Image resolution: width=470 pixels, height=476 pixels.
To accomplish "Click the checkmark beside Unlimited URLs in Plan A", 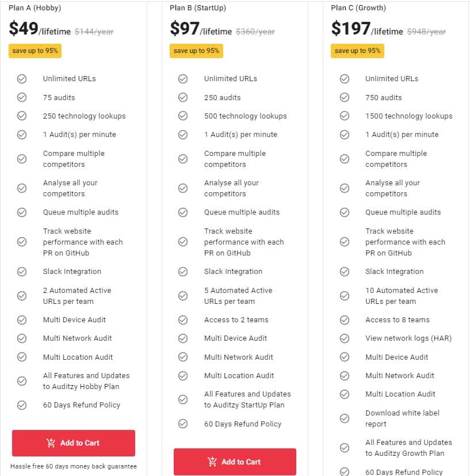I will 22,78.
